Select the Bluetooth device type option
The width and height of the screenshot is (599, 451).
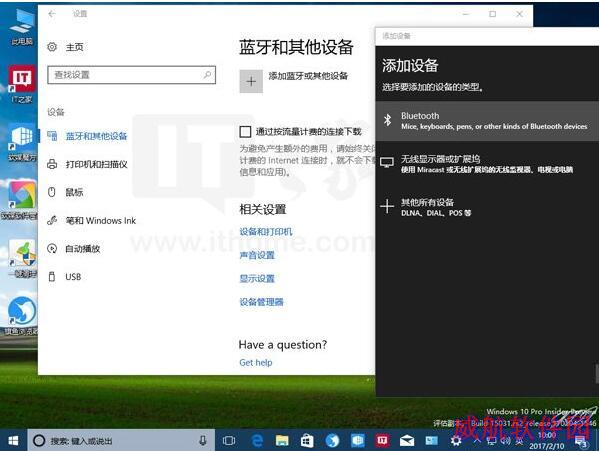[487, 121]
